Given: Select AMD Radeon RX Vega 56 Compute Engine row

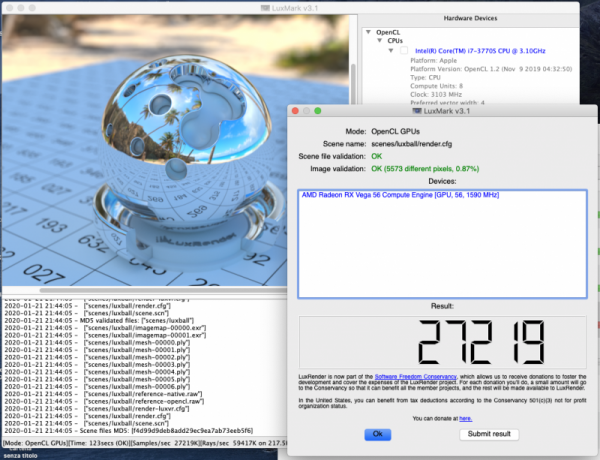Looking at the screenshot, I should pyautogui.click(x=400, y=195).
